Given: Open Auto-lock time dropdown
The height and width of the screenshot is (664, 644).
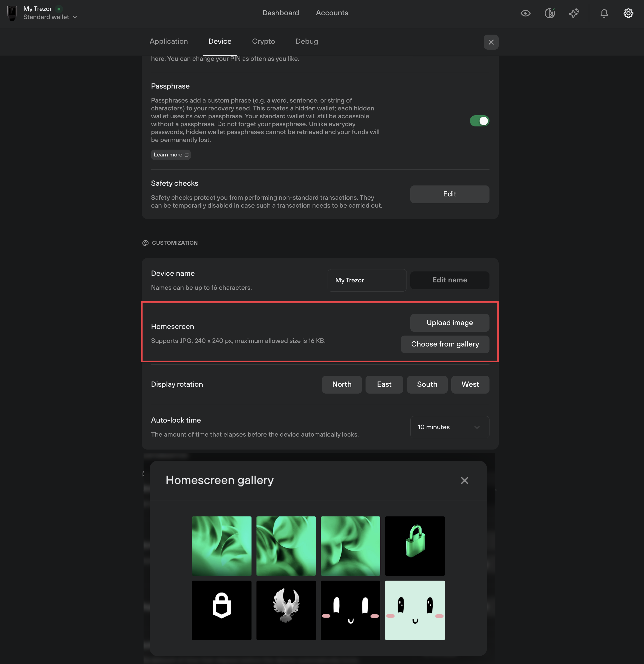Looking at the screenshot, I should pyautogui.click(x=450, y=427).
